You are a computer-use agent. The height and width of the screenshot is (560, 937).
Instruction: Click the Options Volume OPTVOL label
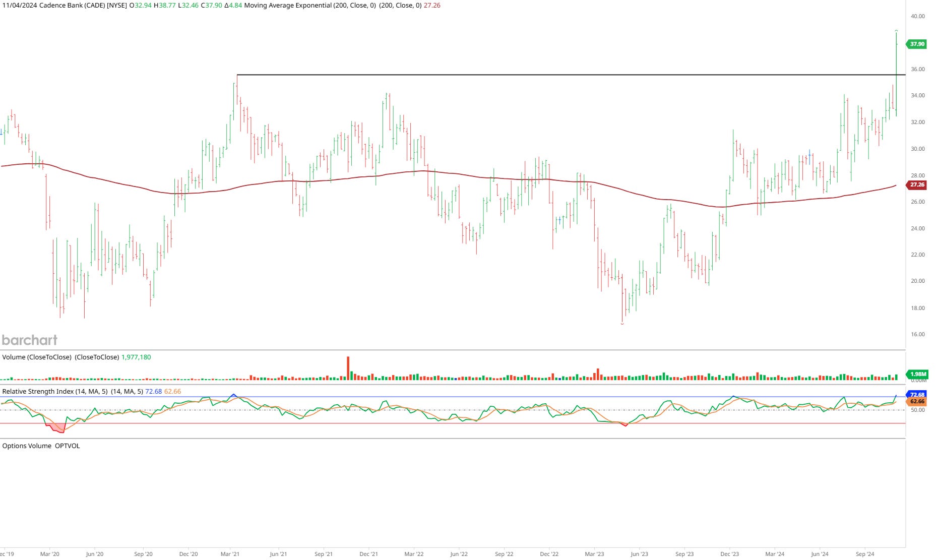tap(41, 446)
